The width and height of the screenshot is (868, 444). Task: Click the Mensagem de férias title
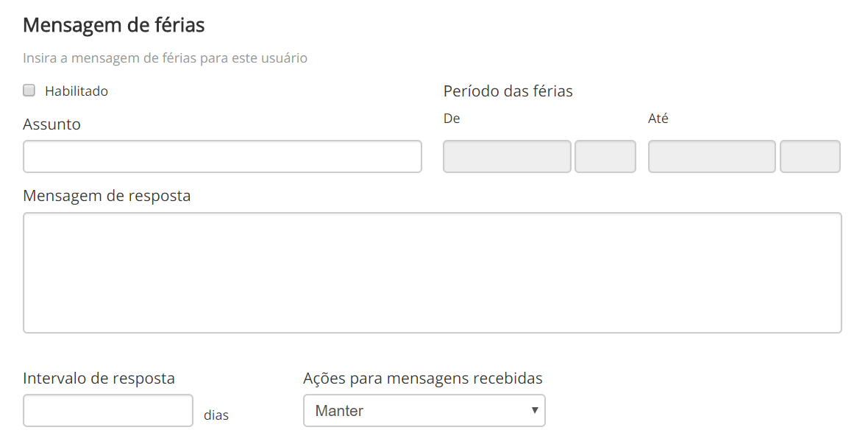coord(113,25)
